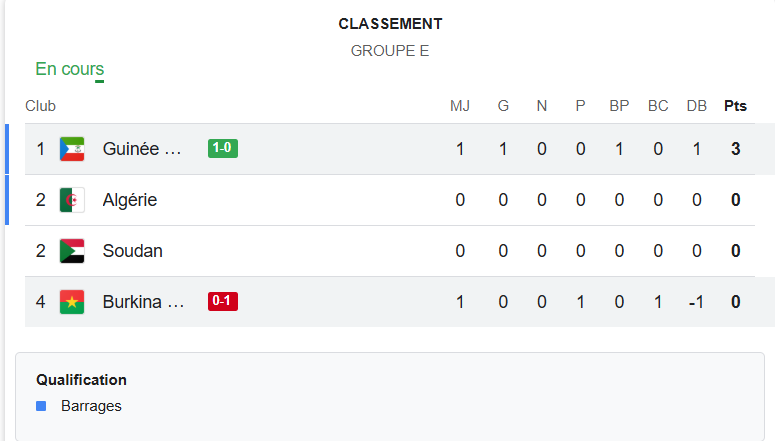Click the blue Barrages legend square
The width and height of the screenshot is (775, 441).
coord(41,406)
